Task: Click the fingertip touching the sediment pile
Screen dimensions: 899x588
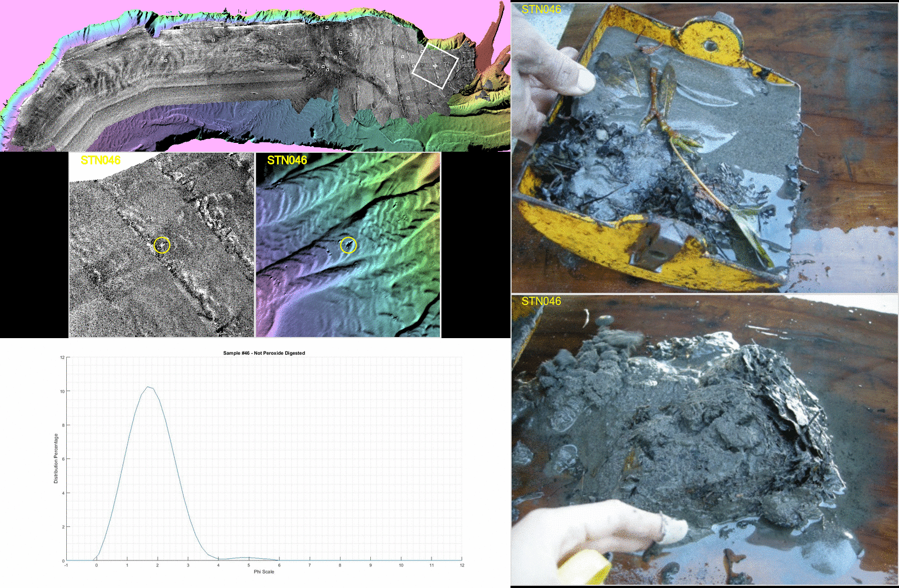Action: tap(674, 531)
